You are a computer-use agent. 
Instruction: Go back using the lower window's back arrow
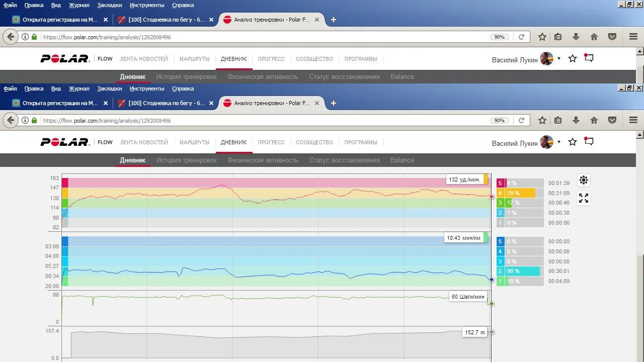tap(11, 121)
